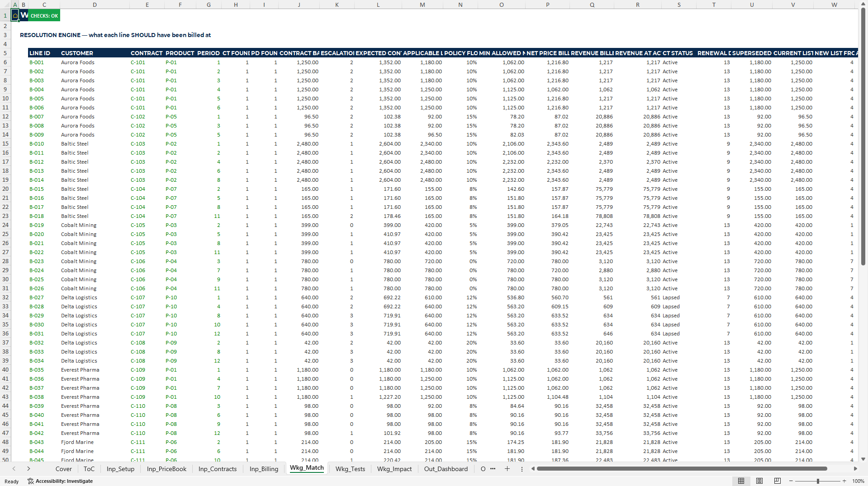
Task: Select row 5 header
Action: [5, 53]
